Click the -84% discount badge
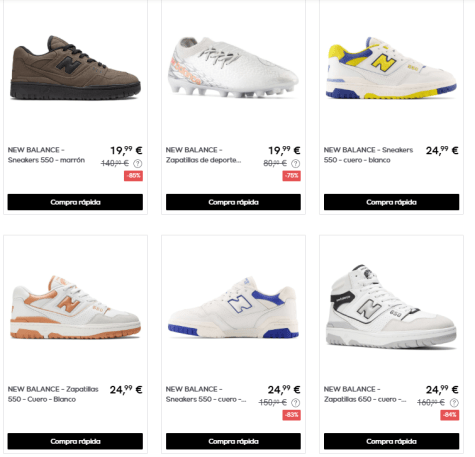Image resolution: width=475 pixels, height=457 pixels. [x=450, y=415]
